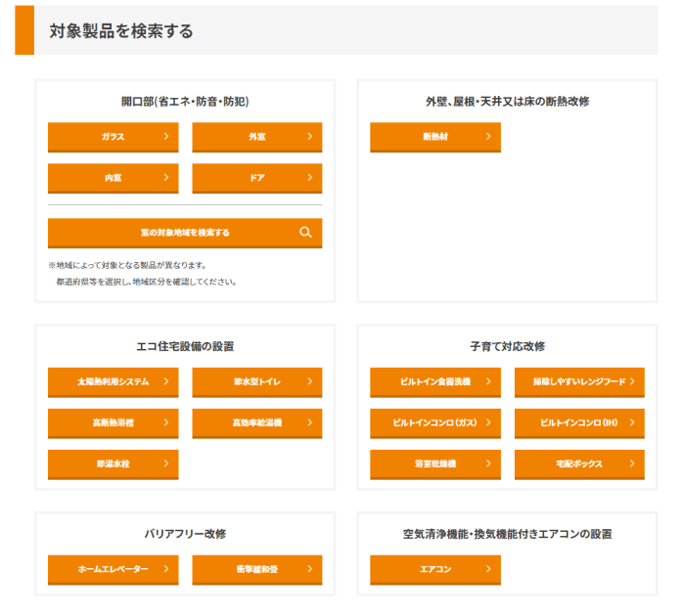Choose the ビルトインコンロ(IH) button
Screen dimensions: 685x616
579,422
